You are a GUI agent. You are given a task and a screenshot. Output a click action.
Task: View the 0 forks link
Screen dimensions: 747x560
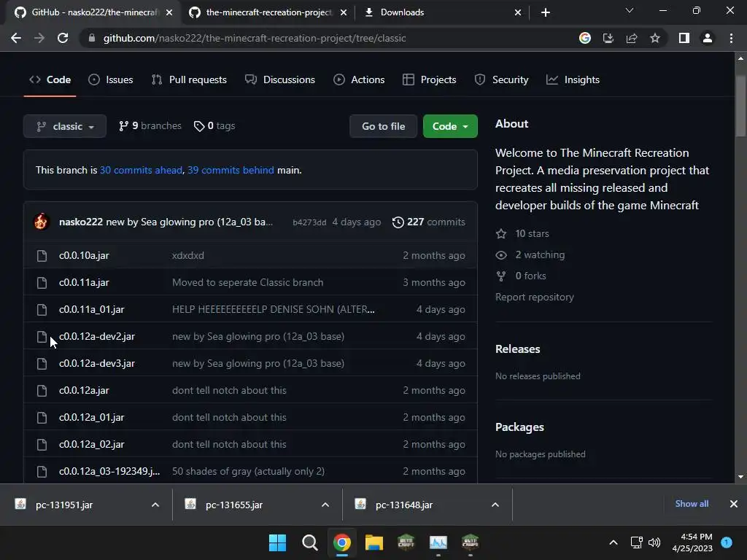point(521,276)
